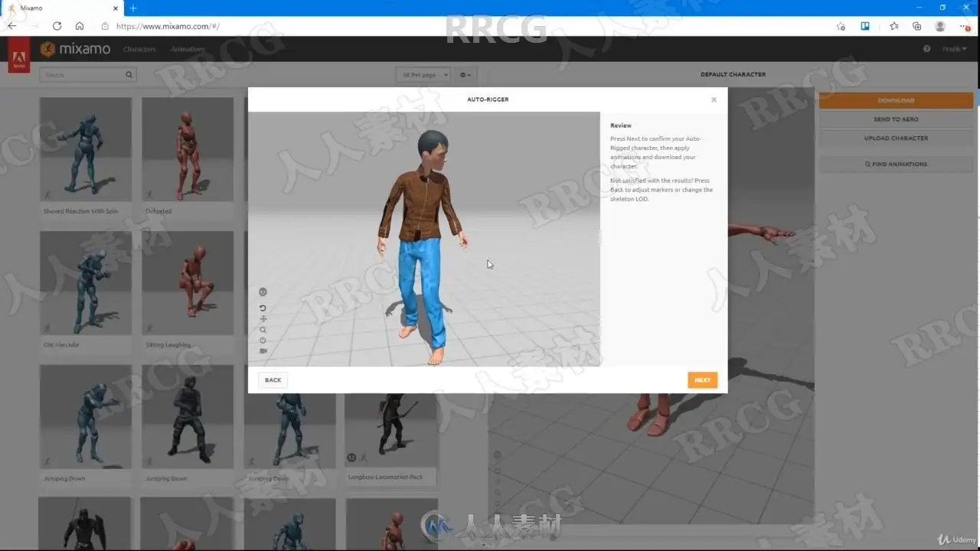Click the SEND TO AERO button
Screen dimensions: 980x551
[896, 119]
